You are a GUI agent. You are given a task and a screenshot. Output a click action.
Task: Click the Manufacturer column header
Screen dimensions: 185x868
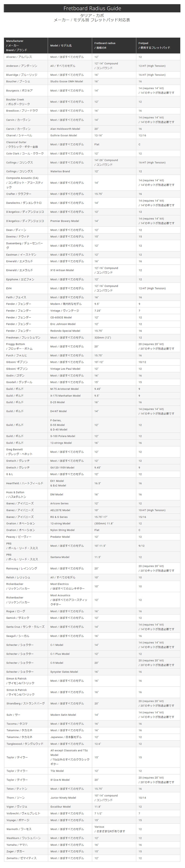coord(25,46)
